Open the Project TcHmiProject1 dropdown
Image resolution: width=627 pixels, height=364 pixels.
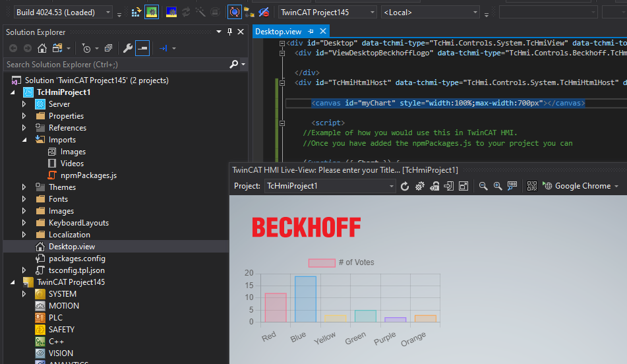[330, 186]
